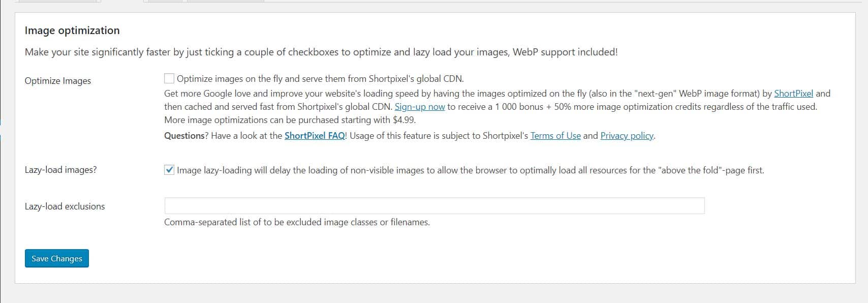
Task: Select the Image optimization heading
Action: [x=72, y=31]
